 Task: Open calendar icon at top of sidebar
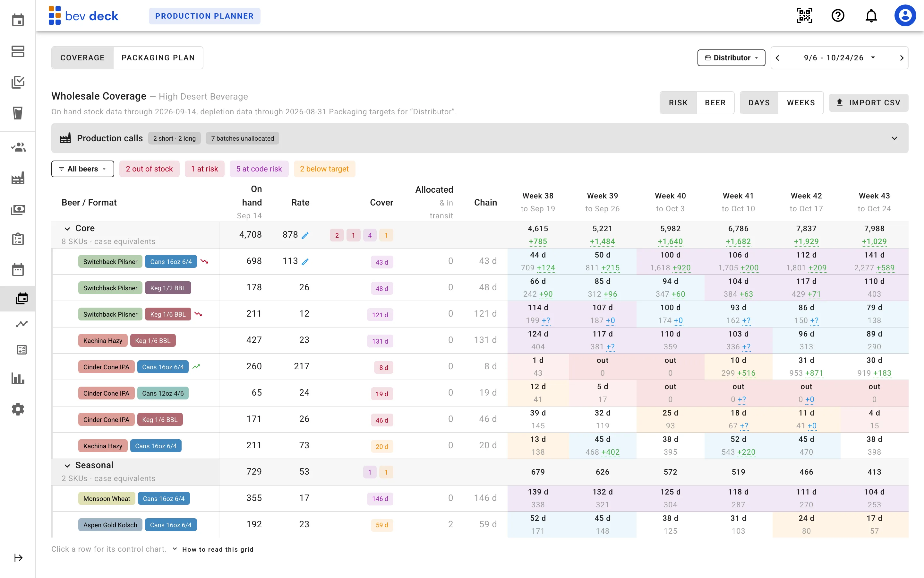pos(18,20)
